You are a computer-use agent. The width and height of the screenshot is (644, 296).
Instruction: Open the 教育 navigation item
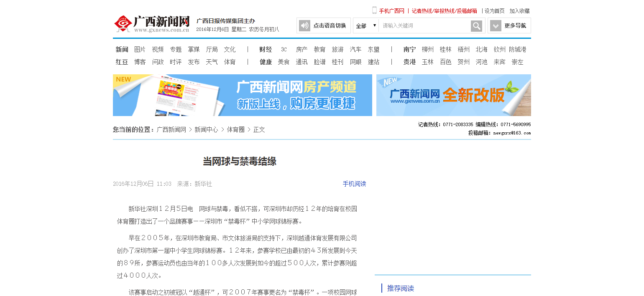[x=319, y=49]
